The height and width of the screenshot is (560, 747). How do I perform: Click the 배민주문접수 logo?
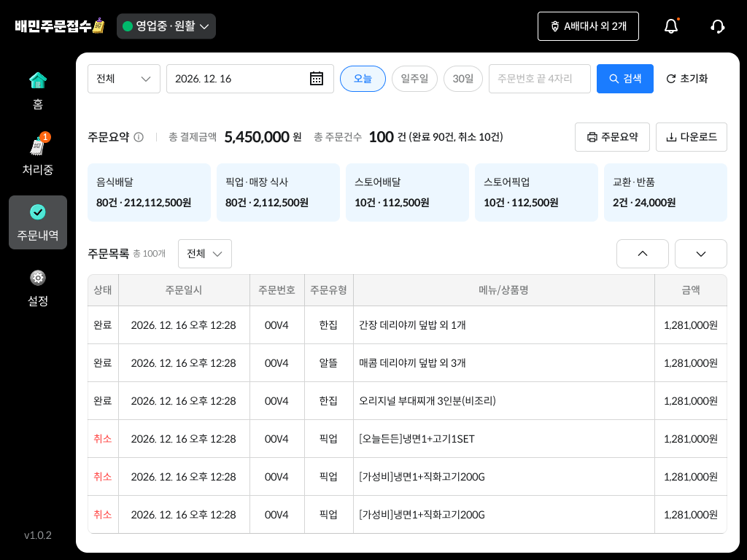click(60, 26)
